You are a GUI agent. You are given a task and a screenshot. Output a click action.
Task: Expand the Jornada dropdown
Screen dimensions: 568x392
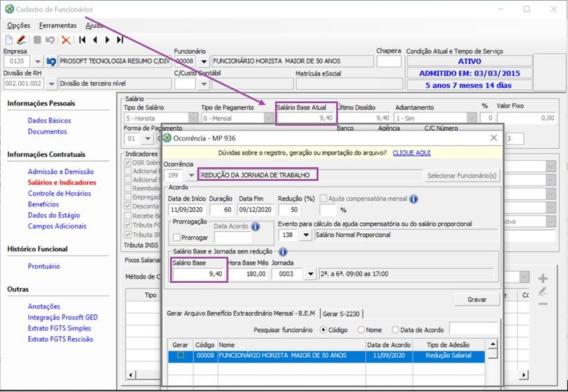309,273
